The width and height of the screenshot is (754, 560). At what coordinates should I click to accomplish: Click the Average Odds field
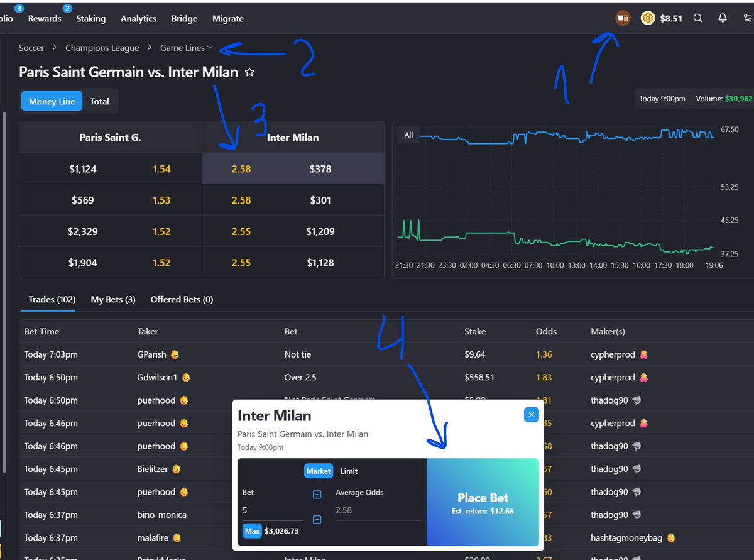pyautogui.click(x=378, y=510)
